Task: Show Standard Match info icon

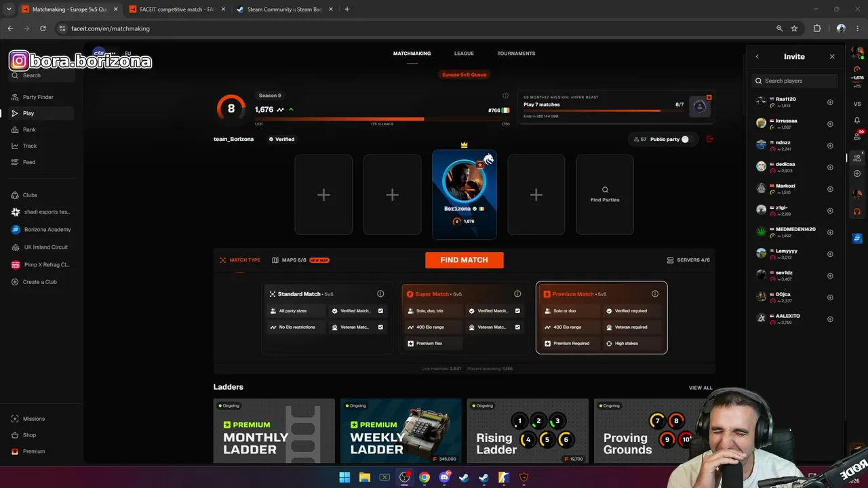Action: coord(380,294)
